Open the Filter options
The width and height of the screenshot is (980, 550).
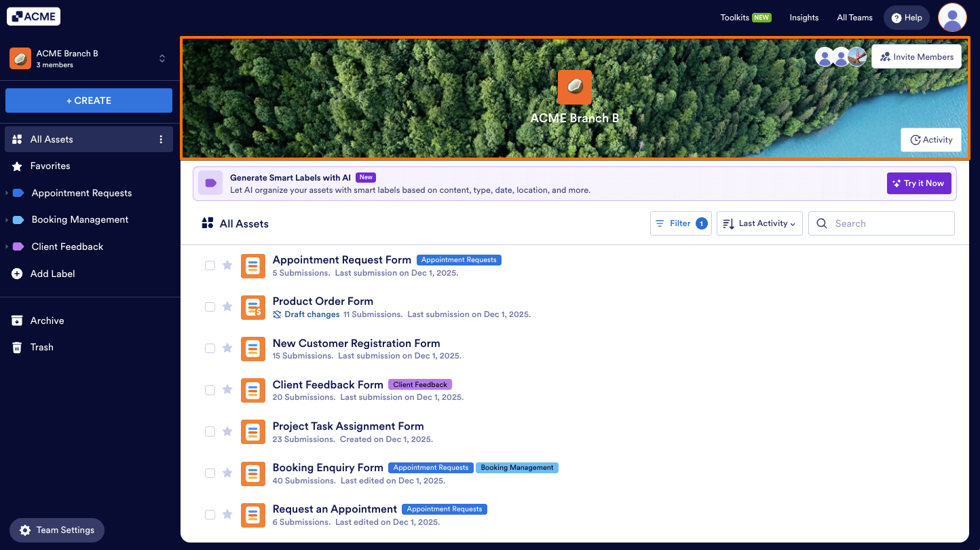click(681, 223)
